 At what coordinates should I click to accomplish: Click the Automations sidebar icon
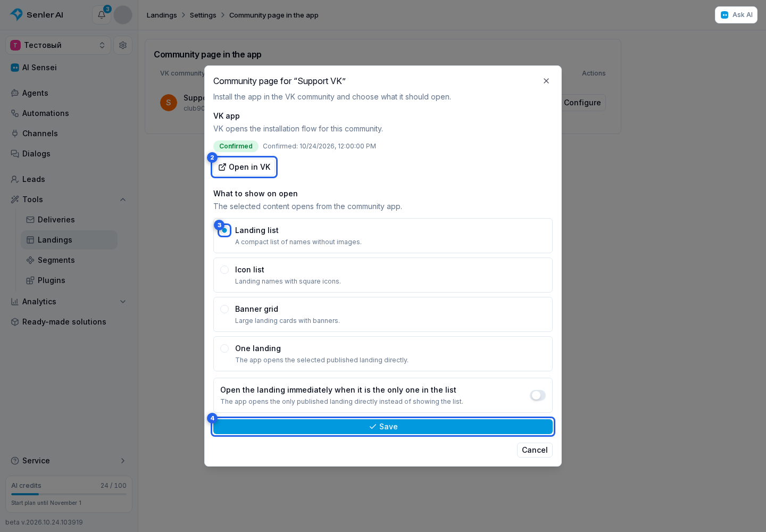pos(15,113)
